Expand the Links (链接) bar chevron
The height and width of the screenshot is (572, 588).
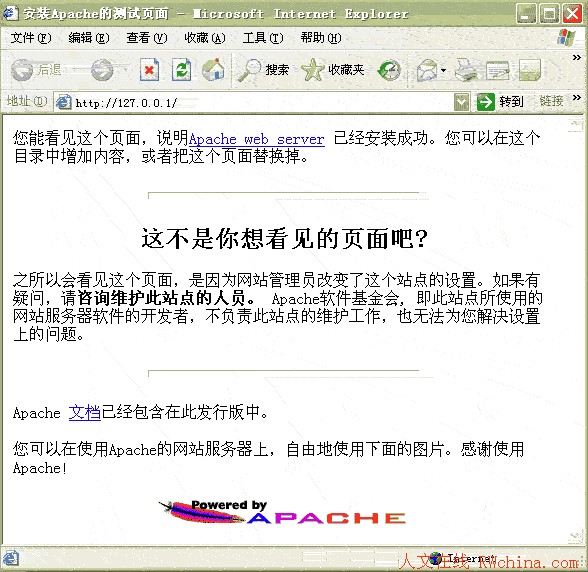point(577,98)
